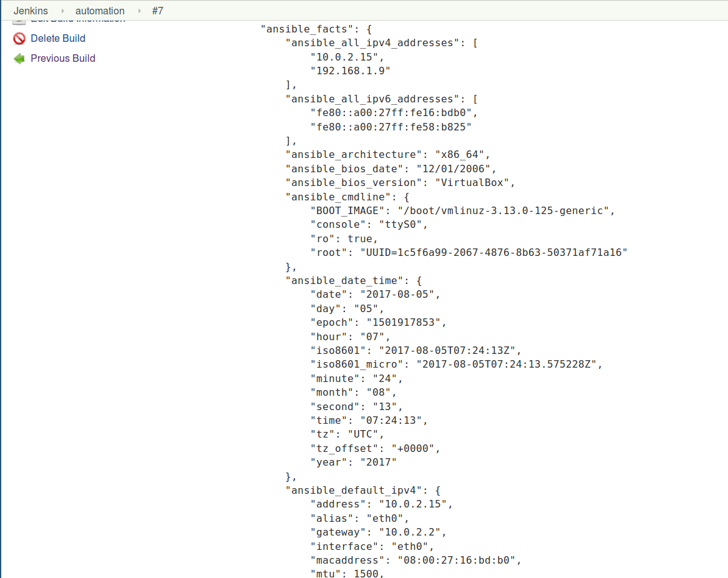Navigate to Jenkins in the breadcrumb
The width and height of the screenshot is (728, 578).
[31, 11]
